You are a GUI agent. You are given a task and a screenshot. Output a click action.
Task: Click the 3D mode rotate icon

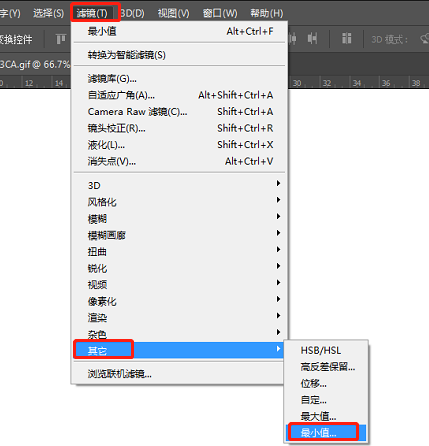[425, 39]
